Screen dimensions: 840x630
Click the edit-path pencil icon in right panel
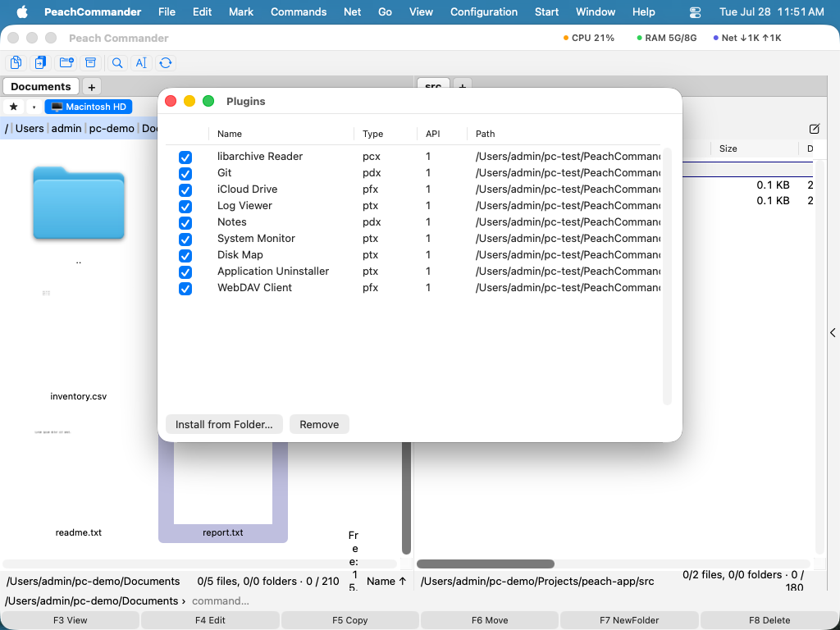pyautogui.click(x=815, y=129)
